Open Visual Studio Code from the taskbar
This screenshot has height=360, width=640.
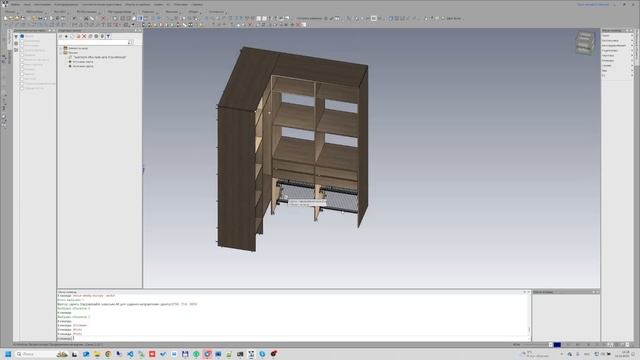click(x=130, y=354)
